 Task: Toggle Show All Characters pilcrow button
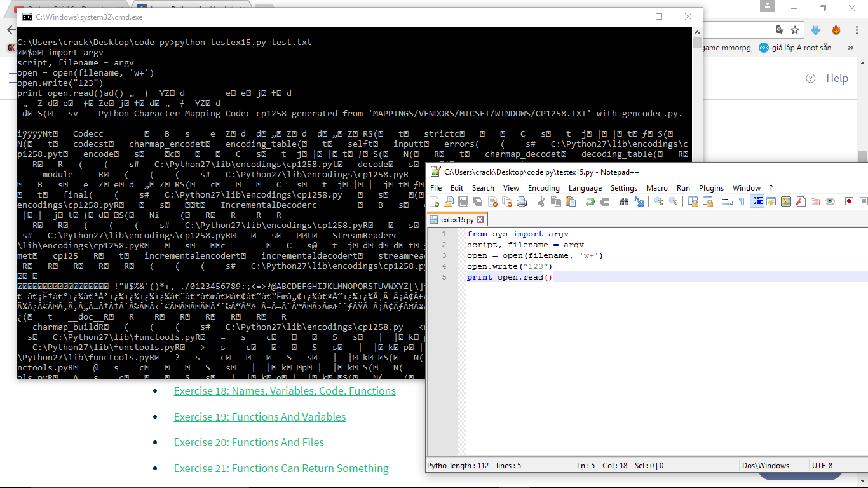(742, 201)
